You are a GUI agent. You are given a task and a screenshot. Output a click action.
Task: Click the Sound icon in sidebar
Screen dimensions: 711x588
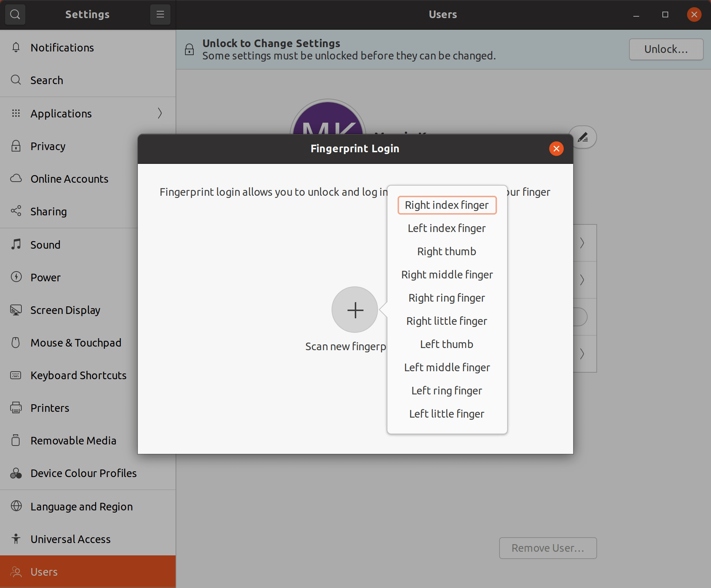[16, 244]
